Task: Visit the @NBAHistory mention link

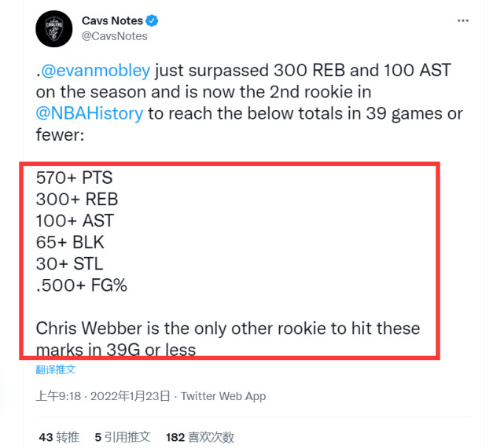Action: click(90, 112)
